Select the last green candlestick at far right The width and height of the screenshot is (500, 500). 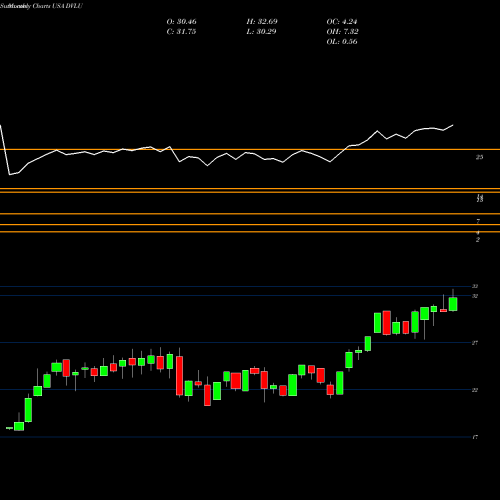[453, 304]
